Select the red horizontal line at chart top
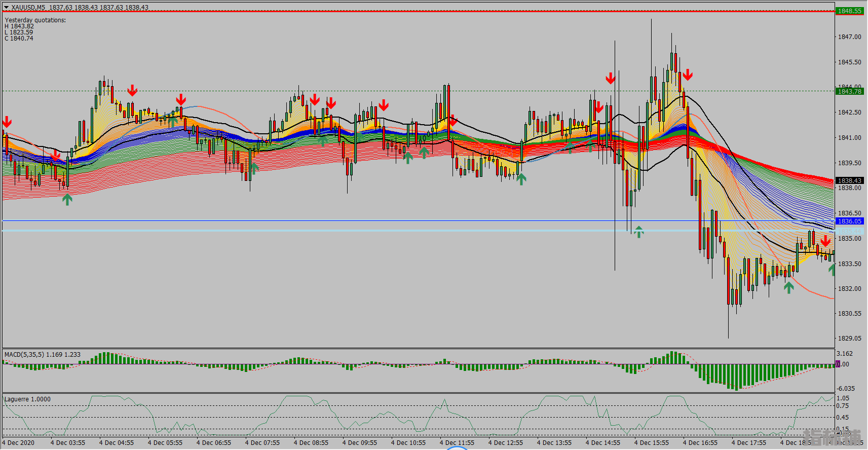 405,11
